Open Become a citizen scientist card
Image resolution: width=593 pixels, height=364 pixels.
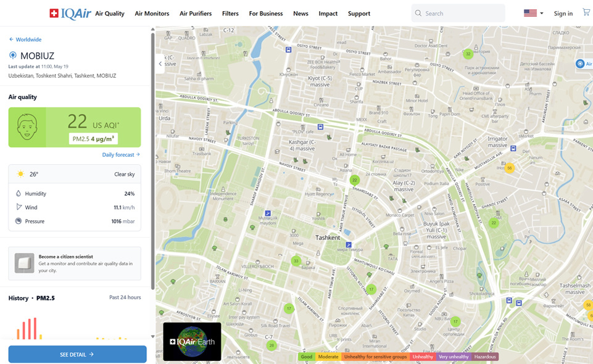coord(75,263)
